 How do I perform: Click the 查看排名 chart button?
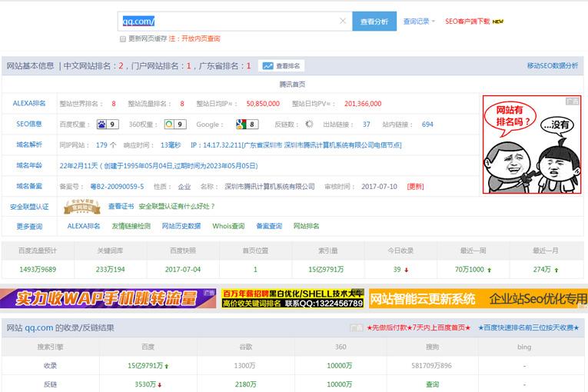pyautogui.click(x=281, y=66)
